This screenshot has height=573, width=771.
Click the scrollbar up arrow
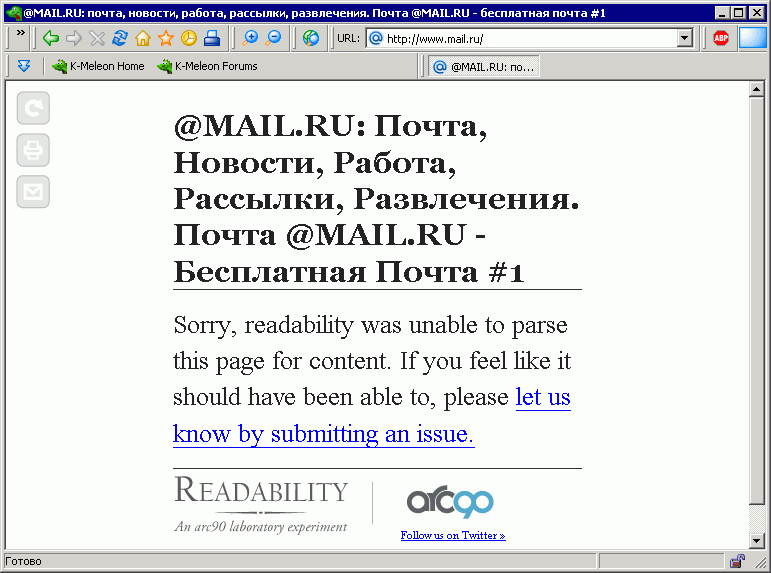coord(756,89)
